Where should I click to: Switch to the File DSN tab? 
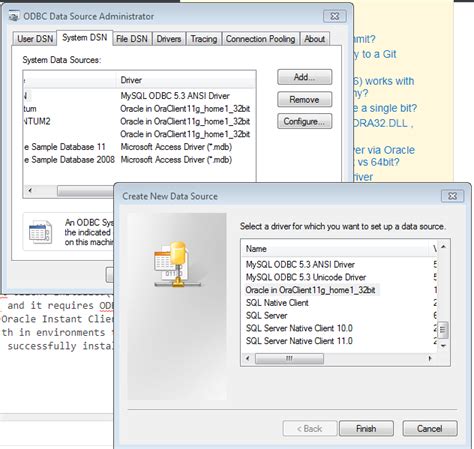(132, 39)
